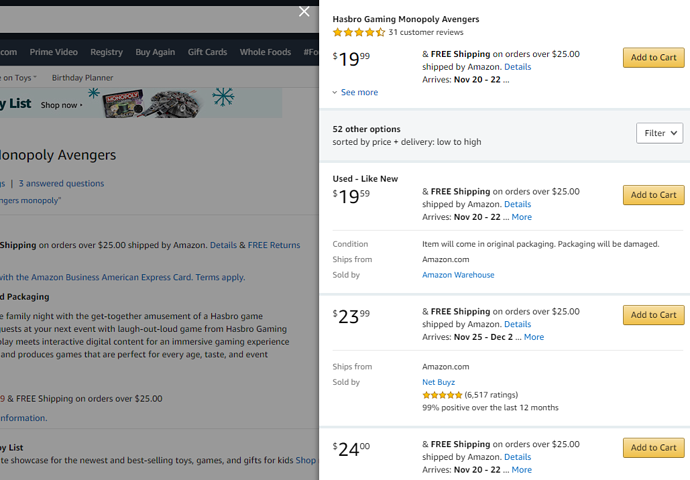Open the 3 answered questions link
Image resolution: width=690 pixels, height=480 pixels.
tap(61, 183)
